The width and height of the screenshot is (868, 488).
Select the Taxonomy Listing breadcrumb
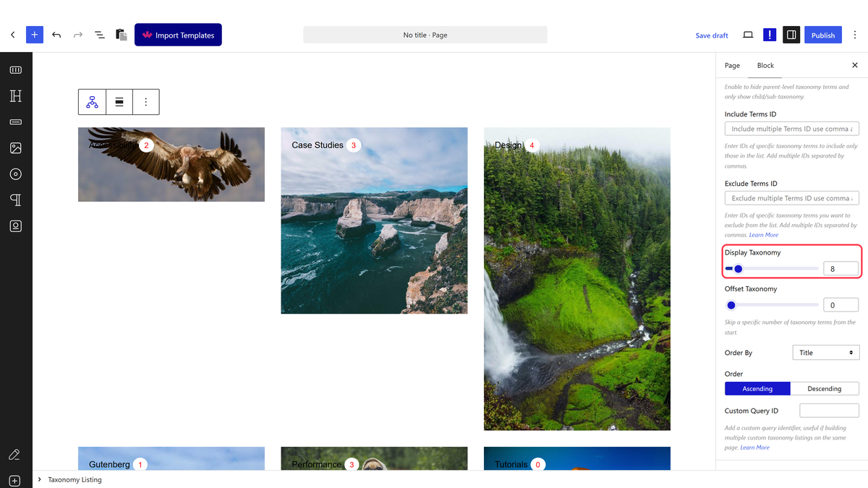tap(75, 479)
